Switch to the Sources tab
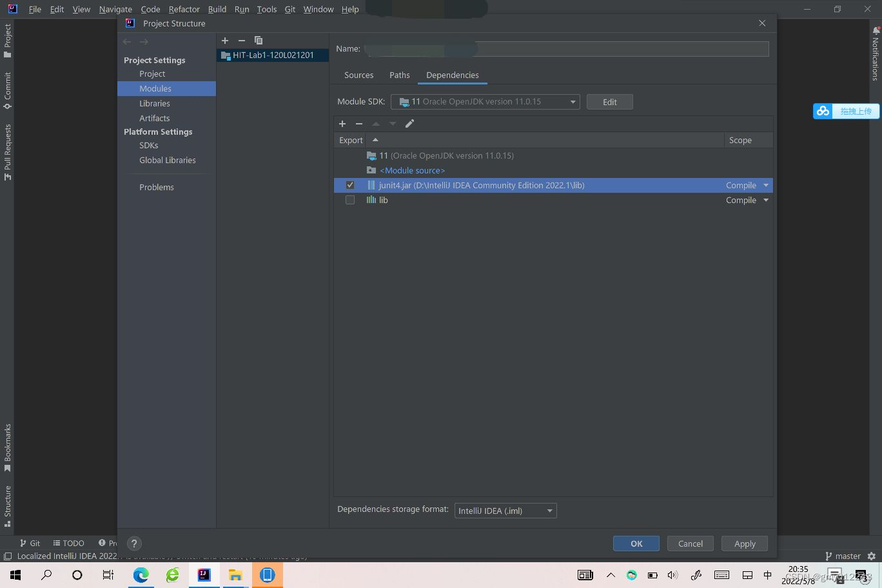Viewport: 882px width, 588px height. pos(358,75)
